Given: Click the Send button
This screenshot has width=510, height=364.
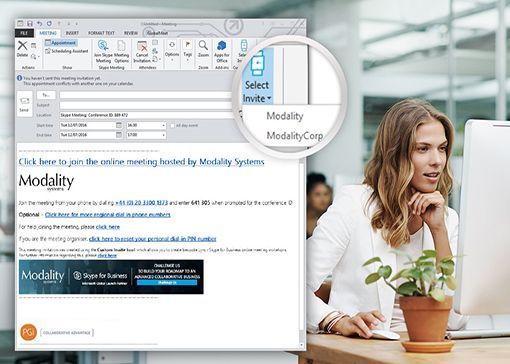Looking at the screenshot, I should pyautogui.click(x=24, y=104).
